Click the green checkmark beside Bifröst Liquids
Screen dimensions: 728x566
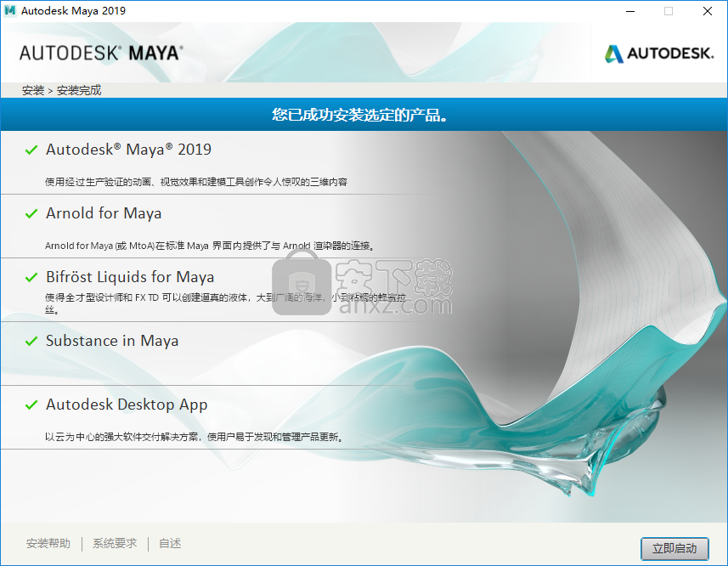[x=31, y=277]
